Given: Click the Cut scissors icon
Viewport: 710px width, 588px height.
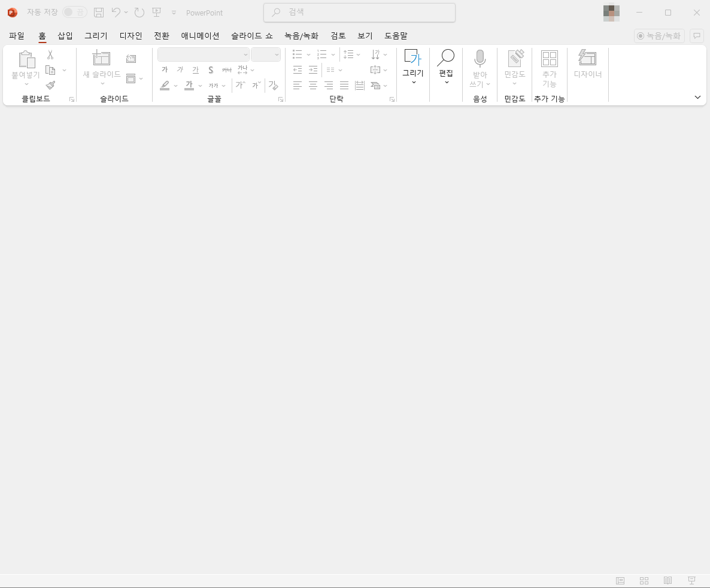Looking at the screenshot, I should click(50, 55).
